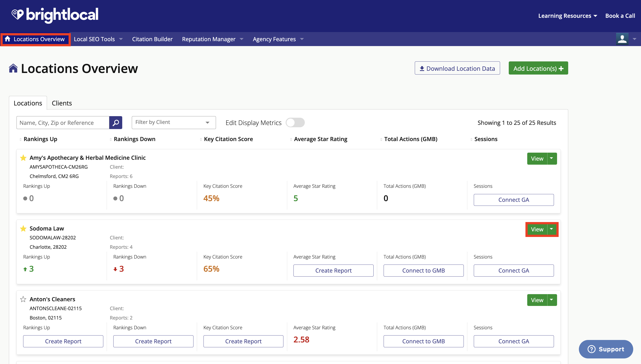Open the Anton's Cleaners location name
The image size is (641, 364).
(x=52, y=299)
